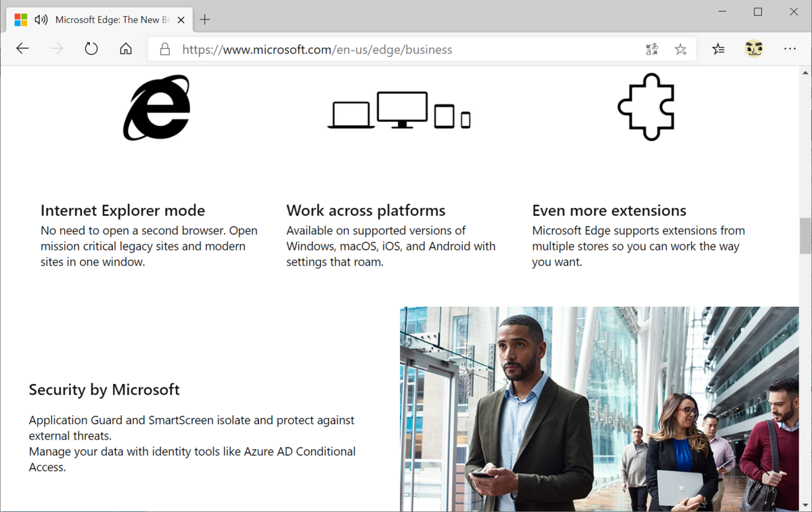
Task: Open the home page
Action: [126, 49]
